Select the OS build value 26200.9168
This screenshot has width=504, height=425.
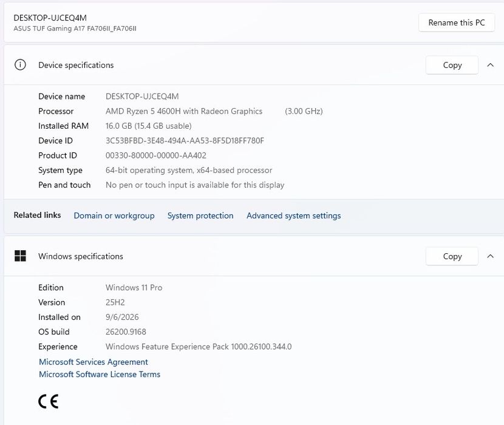pyautogui.click(x=126, y=332)
